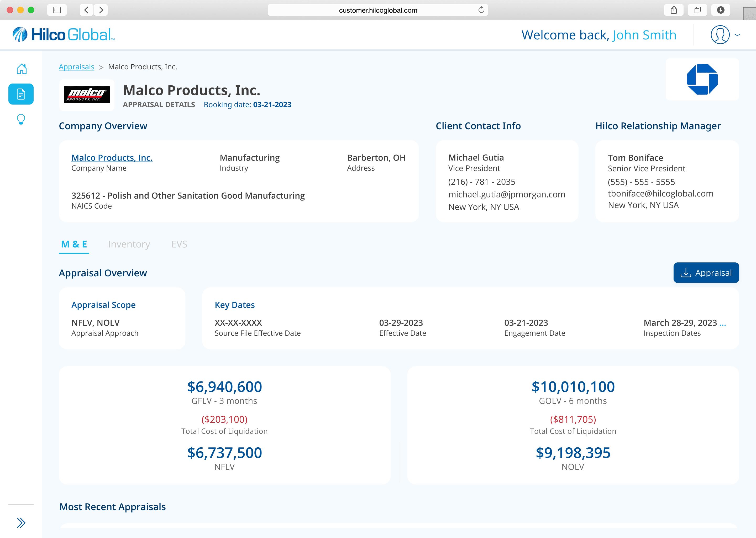Click the $6,940,600 GFLV value
The width and height of the screenshot is (756, 538).
[x=224, y=387]
